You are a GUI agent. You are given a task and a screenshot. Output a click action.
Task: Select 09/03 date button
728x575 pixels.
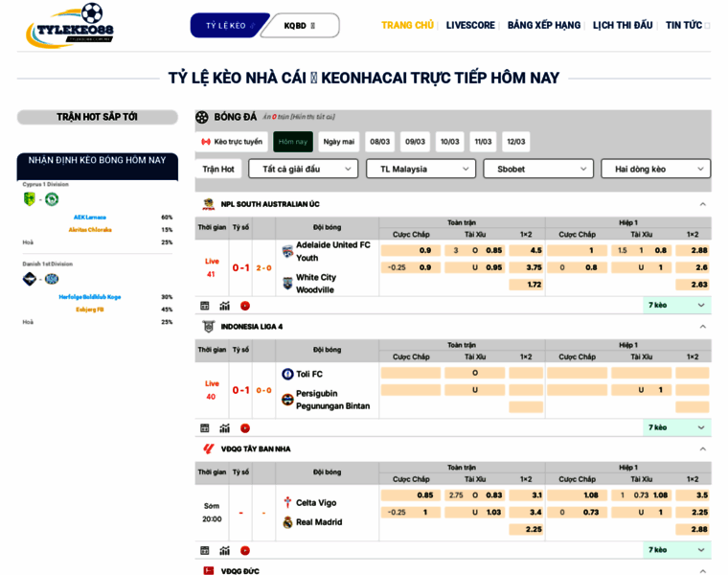[x=415, y=142]
